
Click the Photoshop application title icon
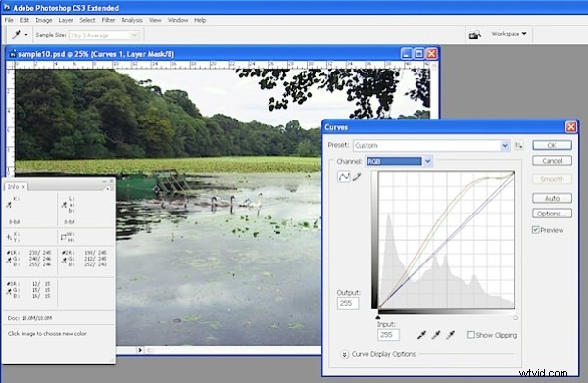click(x=7, y=7)
